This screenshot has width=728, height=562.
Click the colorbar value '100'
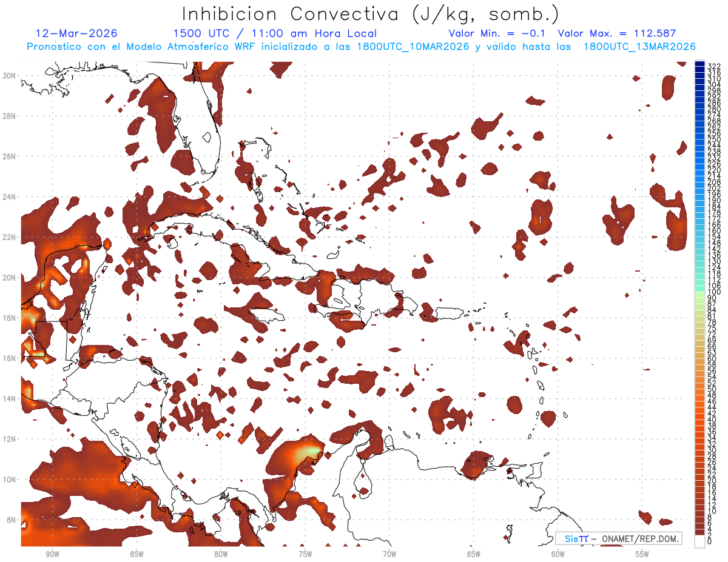click(714, 292)
